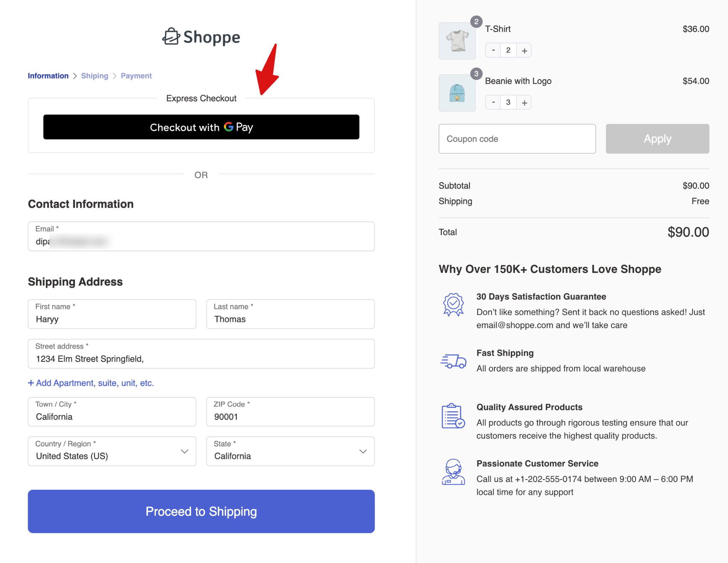Click the T-Shirt product thumbnail

coord(457,41)
